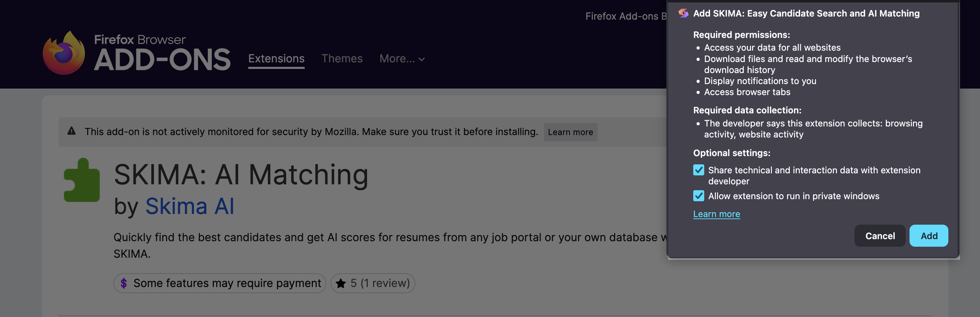980x317 pixels.
Task: Switch to the Themes tab
Action: coord(342,59)
